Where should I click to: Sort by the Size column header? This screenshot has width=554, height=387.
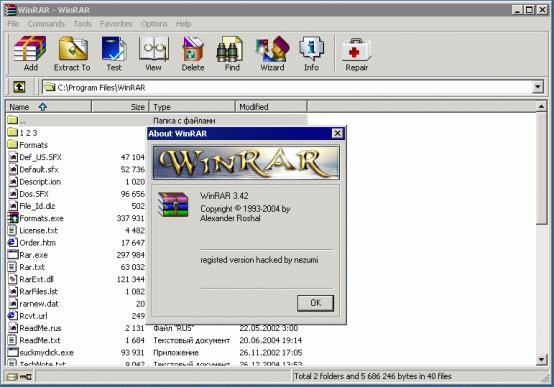(120, 107)
